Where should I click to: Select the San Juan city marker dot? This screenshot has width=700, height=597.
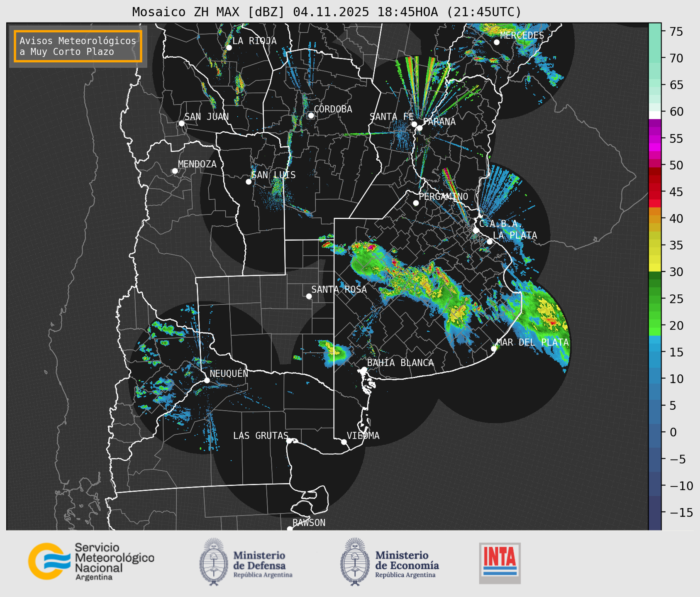point(181,123)
